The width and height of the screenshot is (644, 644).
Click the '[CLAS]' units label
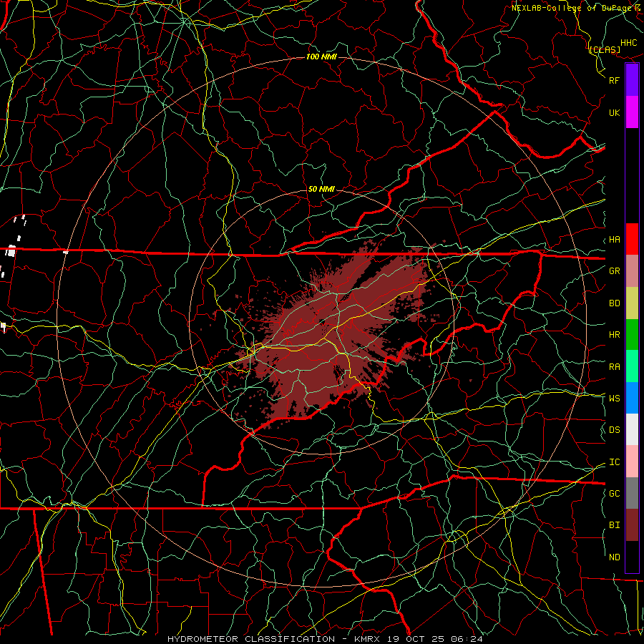coord(605,49)
